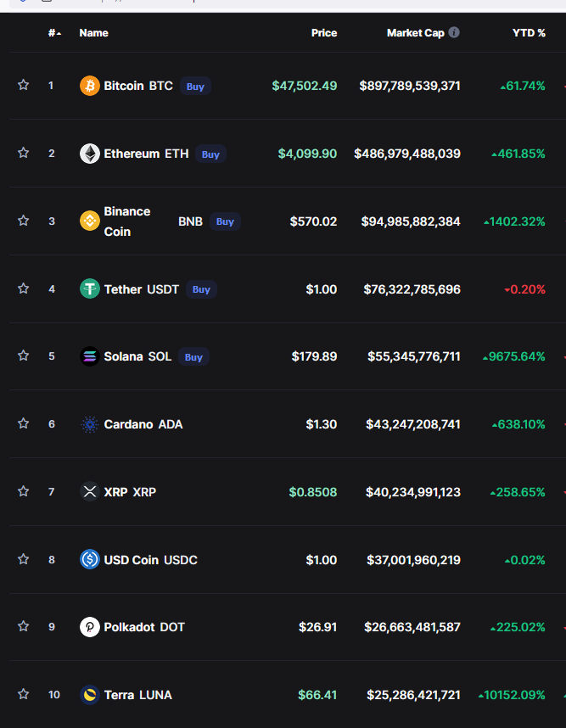566x728 pixels.
Task: Sort table by Market Cap header
Action: coord(416,33)
